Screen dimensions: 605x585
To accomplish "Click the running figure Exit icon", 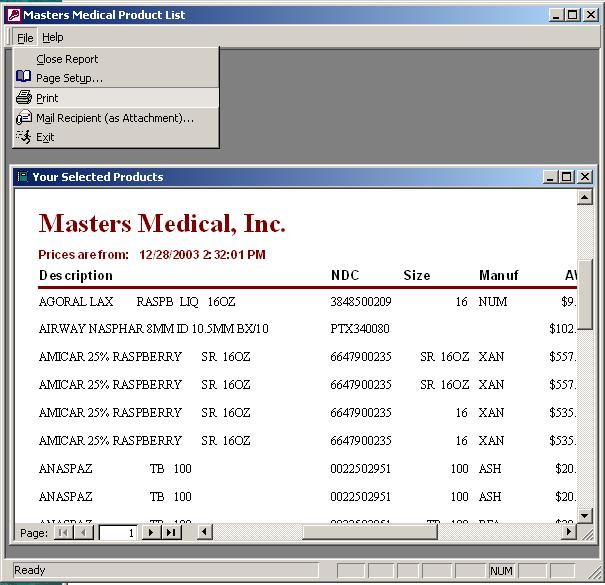I will (x=24, y=137).
